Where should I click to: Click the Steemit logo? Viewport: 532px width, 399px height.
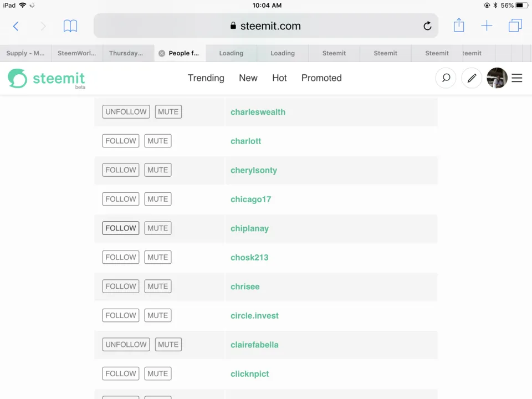47,79
